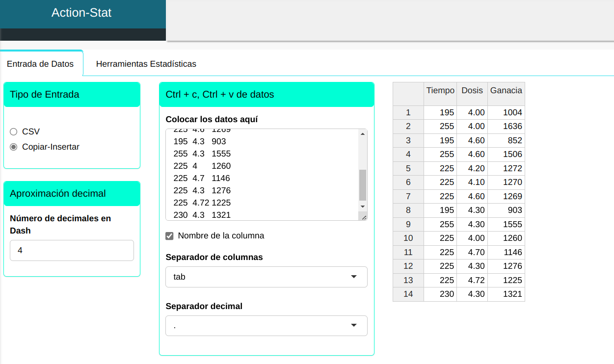
Task: Click the textarea scroll up arrow
Action: pyautogui.click(x=363, y=134)
